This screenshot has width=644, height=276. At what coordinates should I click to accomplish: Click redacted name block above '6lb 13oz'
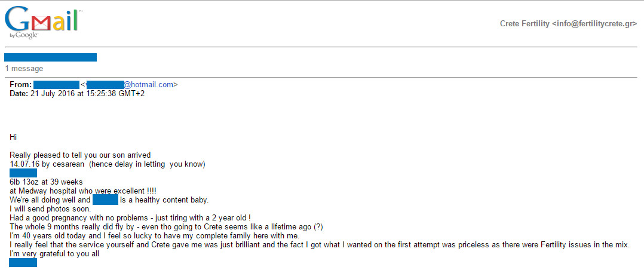coord(23,173)
